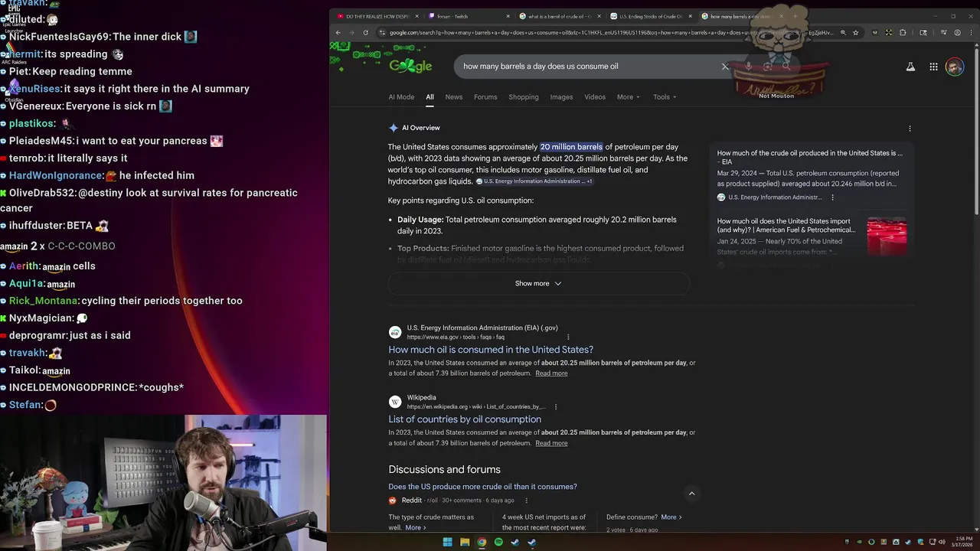Open first Steam icon in taskbar

point(515,543)
